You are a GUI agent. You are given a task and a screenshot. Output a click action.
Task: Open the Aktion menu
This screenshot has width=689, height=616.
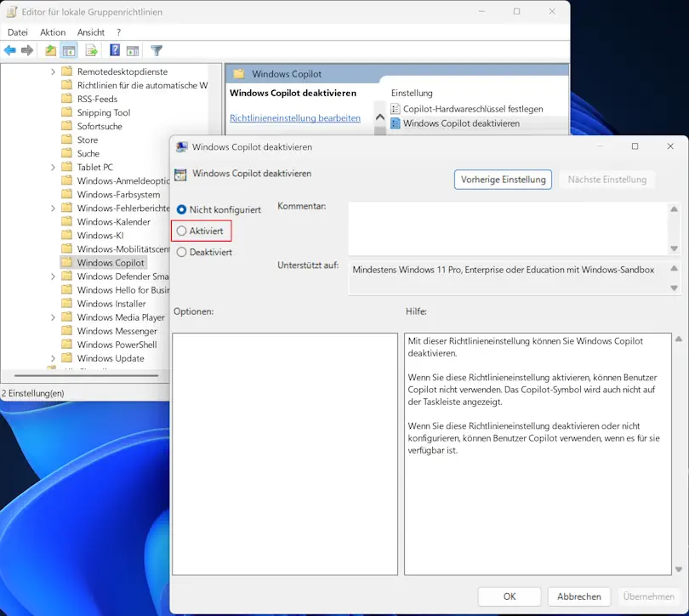[52, 32]
